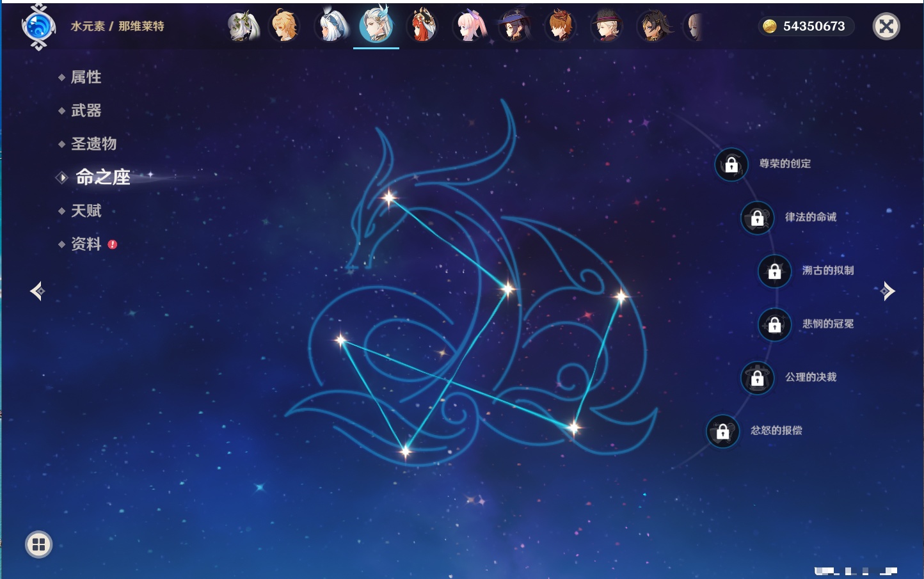Switch to the next character with the right arrow
Image resolution: width=924 pixels, height=579 pixels.
(888, 291)
